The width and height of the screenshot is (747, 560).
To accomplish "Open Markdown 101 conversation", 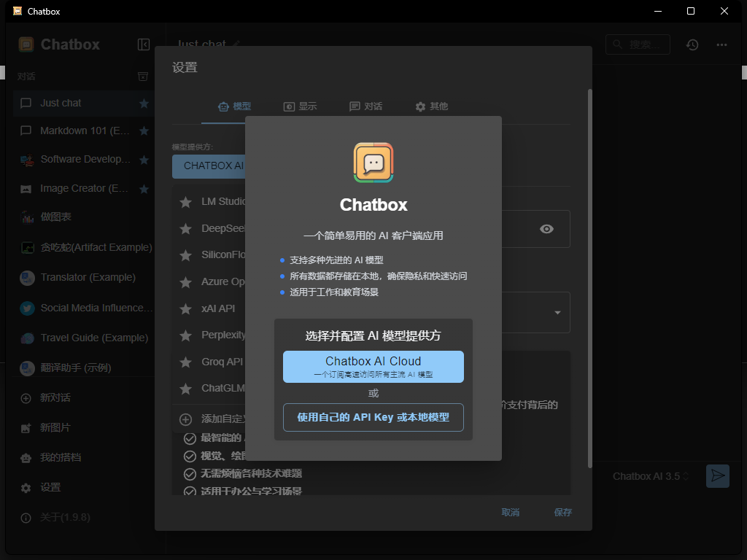I will click(84, 131).
